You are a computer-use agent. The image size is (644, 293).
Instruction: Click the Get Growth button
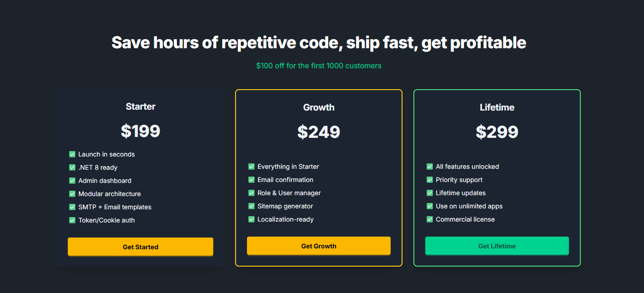pyautogui.click(x=319, y=246)
